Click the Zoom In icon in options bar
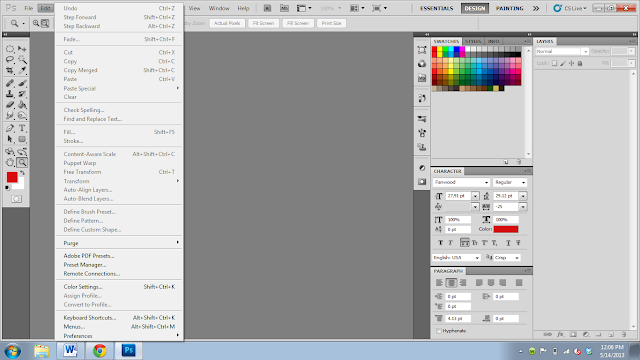The height and width of the screenshot is (360, 640). (x=36, y=23)
